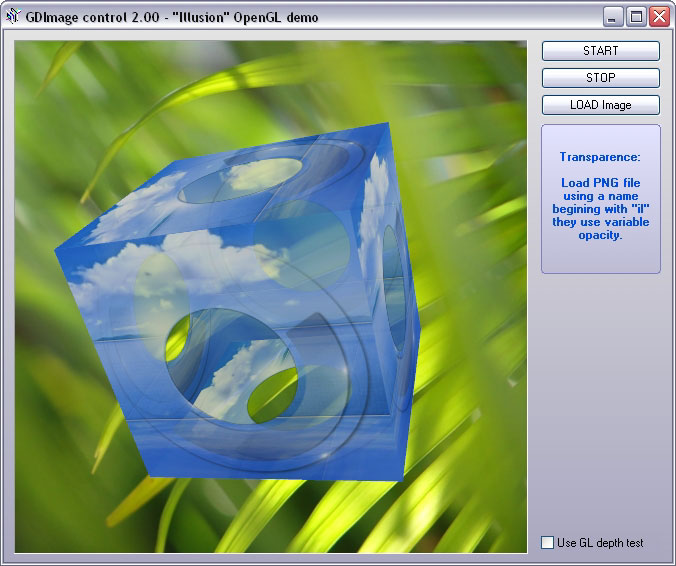Click the large green hole in cube front

pos(178,338)
